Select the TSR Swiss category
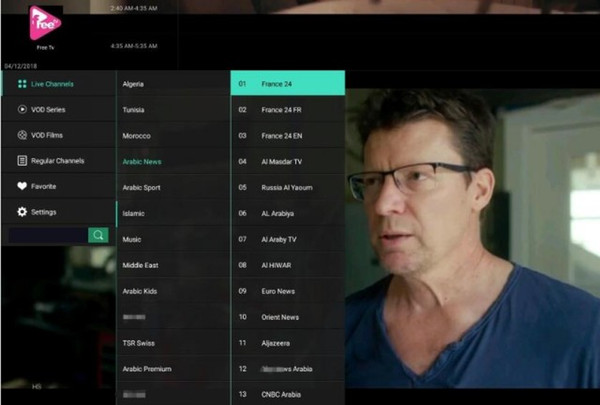600x405 pixels. click(x=173, y=343)
